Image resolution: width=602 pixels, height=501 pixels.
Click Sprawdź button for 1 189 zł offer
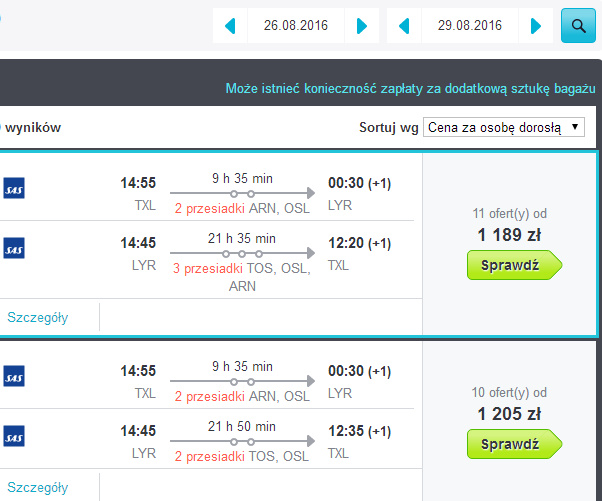(514, 265)
